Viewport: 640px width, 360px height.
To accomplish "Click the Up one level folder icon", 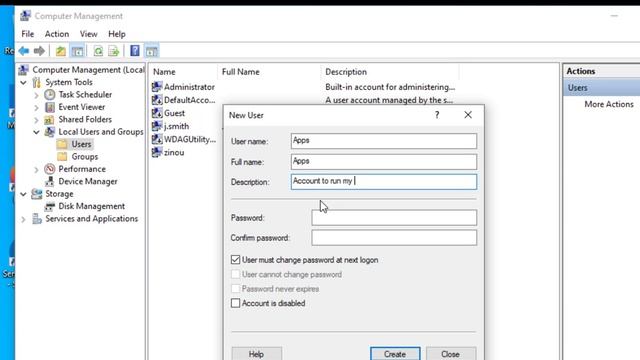I will point(60,51).
